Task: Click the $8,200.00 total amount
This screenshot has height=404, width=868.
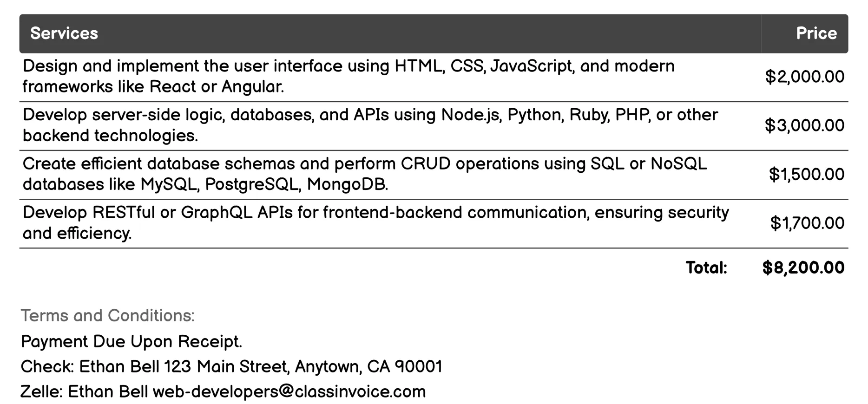Action: click(803, 268)
